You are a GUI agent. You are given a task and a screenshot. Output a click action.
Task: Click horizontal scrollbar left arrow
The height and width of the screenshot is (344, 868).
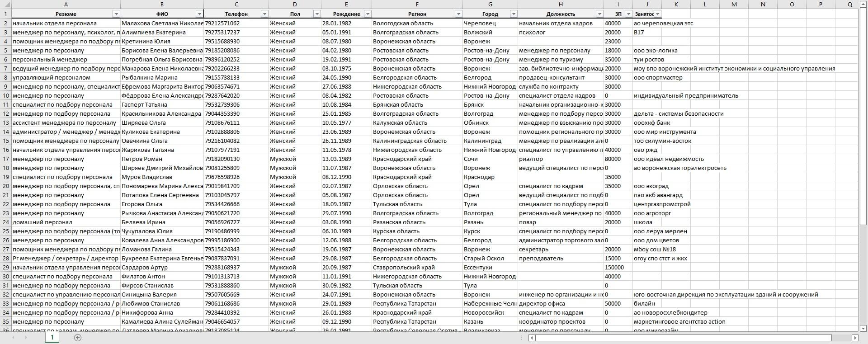point(532,338)
